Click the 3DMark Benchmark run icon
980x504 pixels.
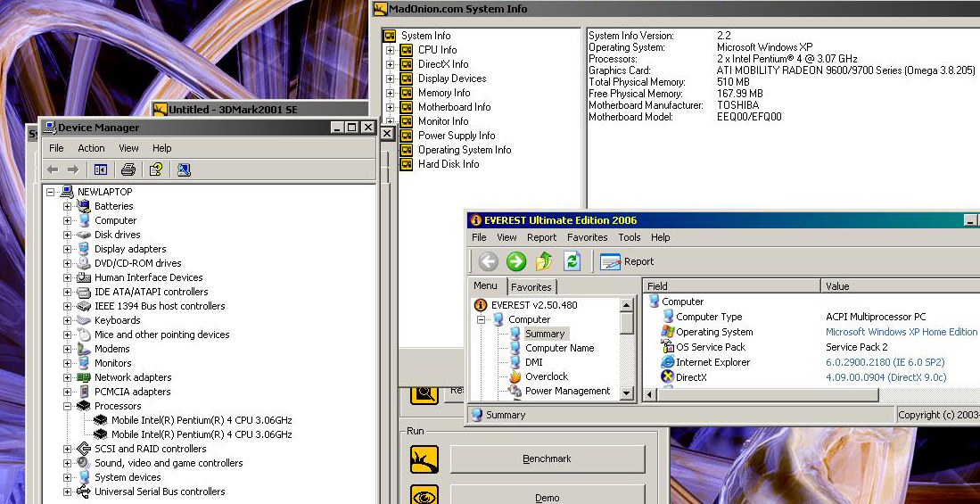(424, 459)
